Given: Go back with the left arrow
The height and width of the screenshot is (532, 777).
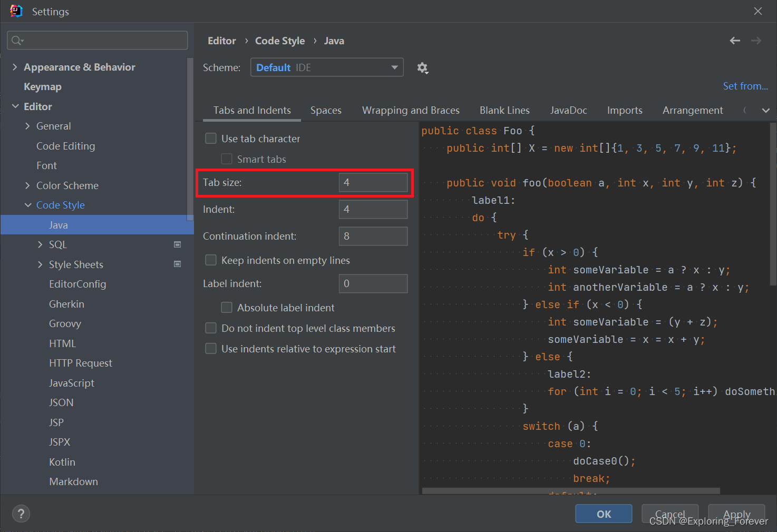Looking at the screenshot, I should click(x=735, y=41).
